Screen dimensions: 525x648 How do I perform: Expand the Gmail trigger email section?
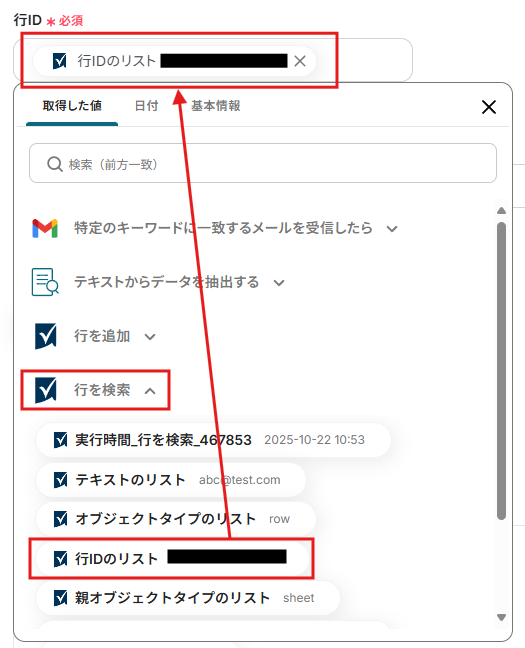[x=392, y=229]
